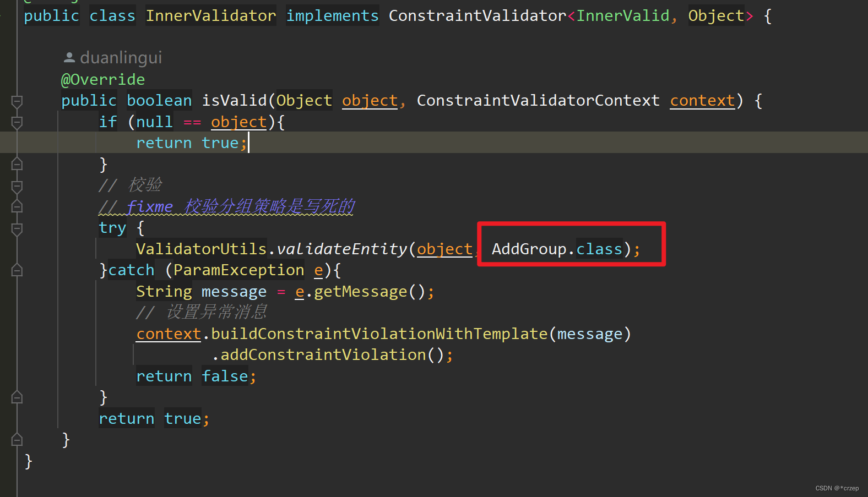Click fold end marker of isValid method

pyautogui.click(x=17, y=440)
